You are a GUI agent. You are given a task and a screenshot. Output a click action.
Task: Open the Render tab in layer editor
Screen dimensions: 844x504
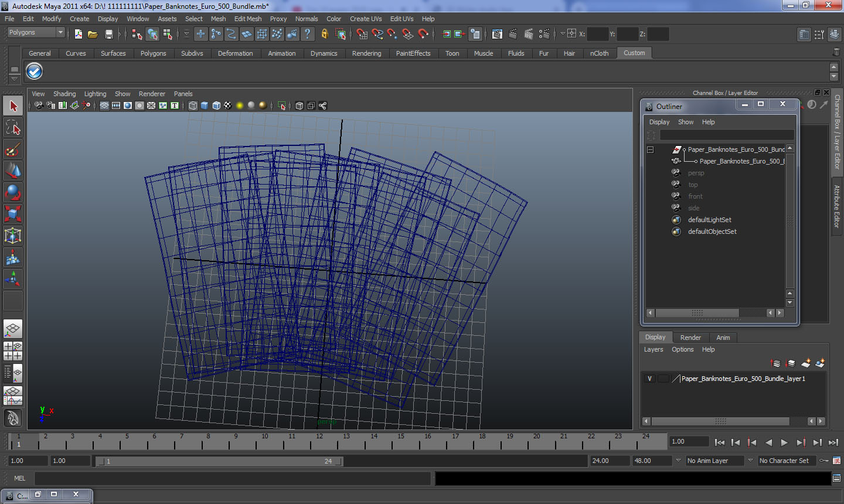(690, 338)
